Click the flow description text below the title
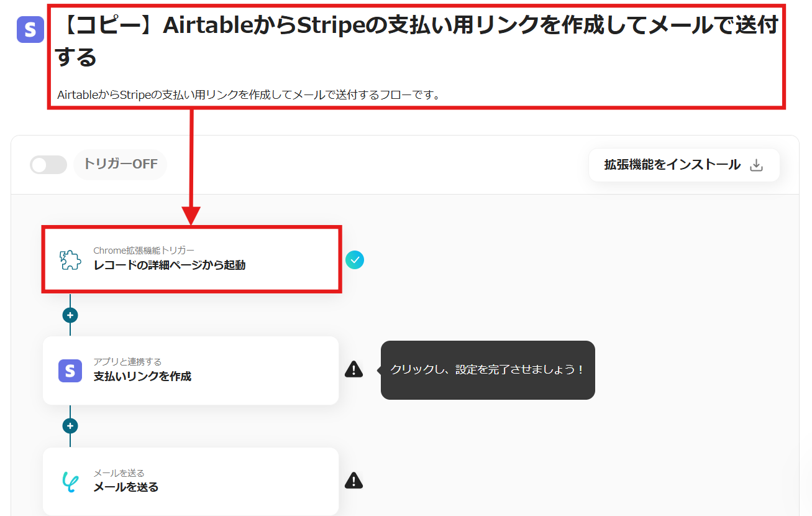This screenshot has height=516, width=812. (x=249, y=95)
